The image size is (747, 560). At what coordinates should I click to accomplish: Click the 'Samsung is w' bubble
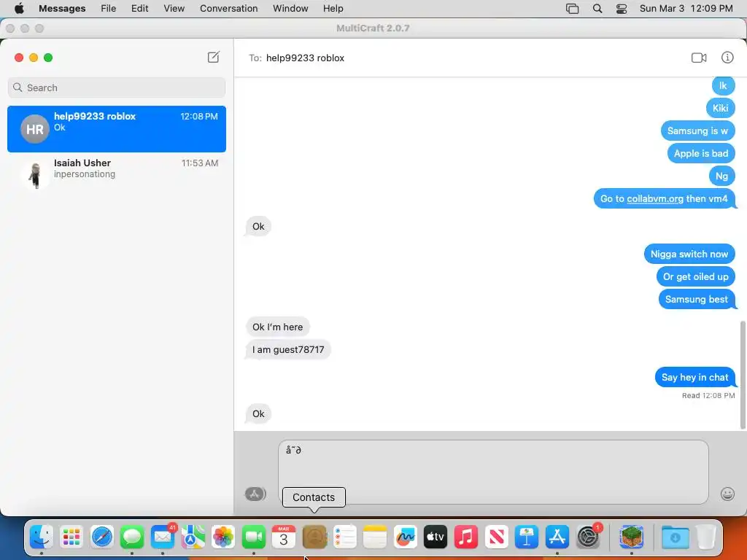coord(697,131)
